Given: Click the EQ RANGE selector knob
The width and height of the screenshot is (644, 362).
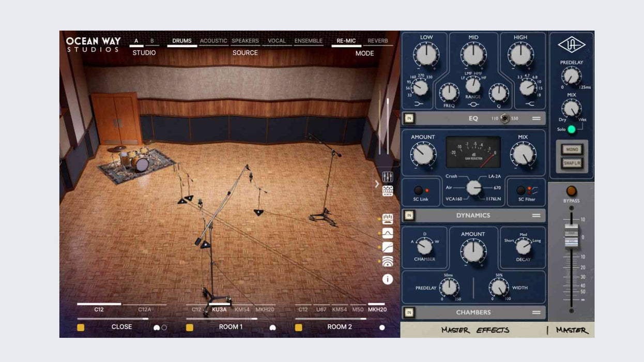Looking at the screenshot, I should [473, 85].
